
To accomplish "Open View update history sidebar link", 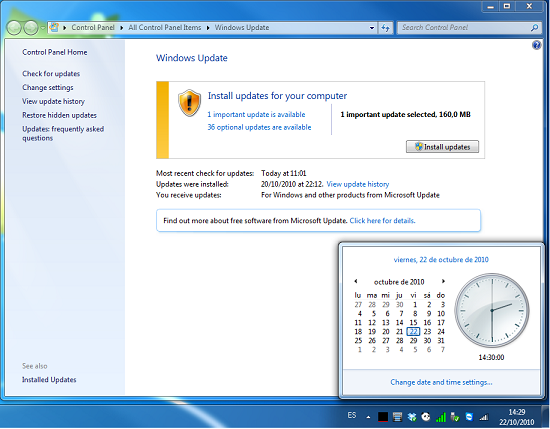I will tap(54, 101).
